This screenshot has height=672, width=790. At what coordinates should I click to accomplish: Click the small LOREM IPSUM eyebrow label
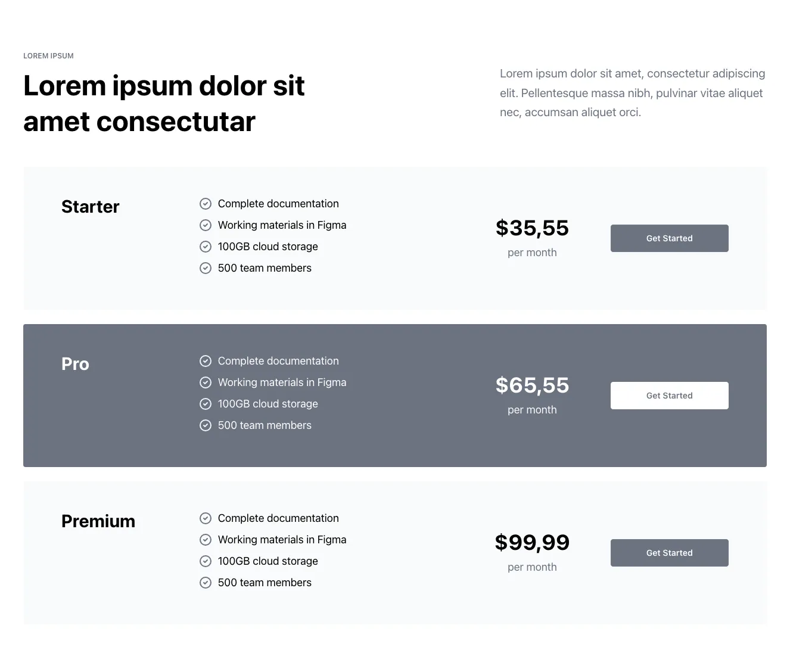tap(49, 56)
